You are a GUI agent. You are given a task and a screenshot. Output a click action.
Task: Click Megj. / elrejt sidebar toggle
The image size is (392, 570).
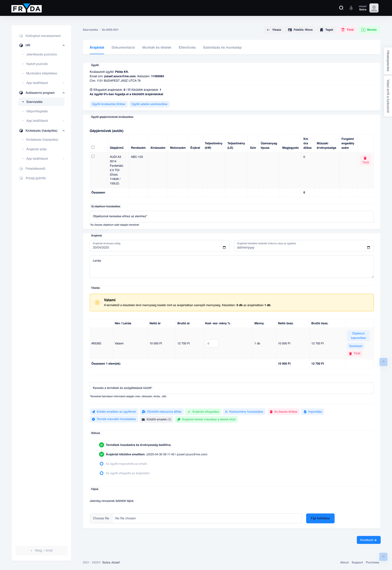tap(41, 551)
